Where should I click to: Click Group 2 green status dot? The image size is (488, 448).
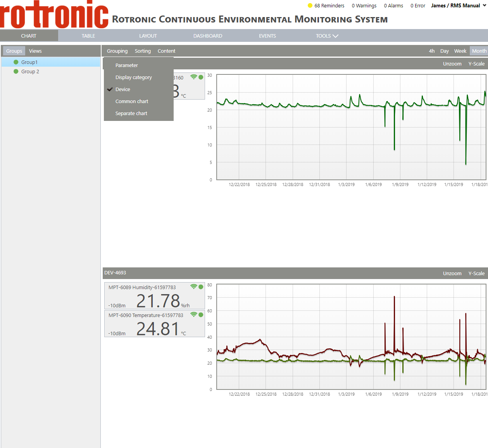tap(16, 71)
